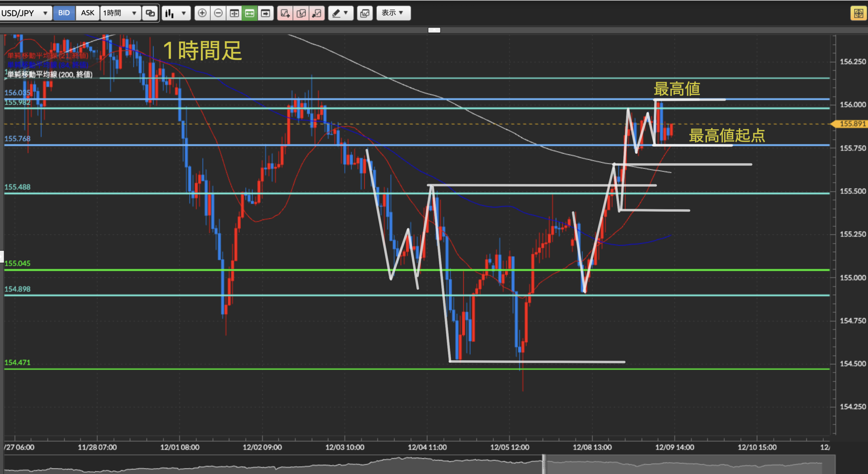Switch to ASK price display

click(87, 13)
